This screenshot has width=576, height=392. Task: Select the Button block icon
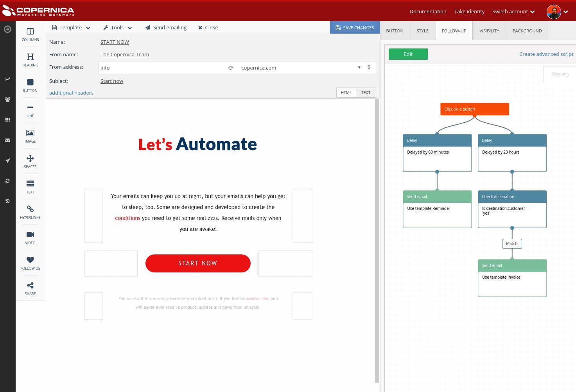coord(30,85)
